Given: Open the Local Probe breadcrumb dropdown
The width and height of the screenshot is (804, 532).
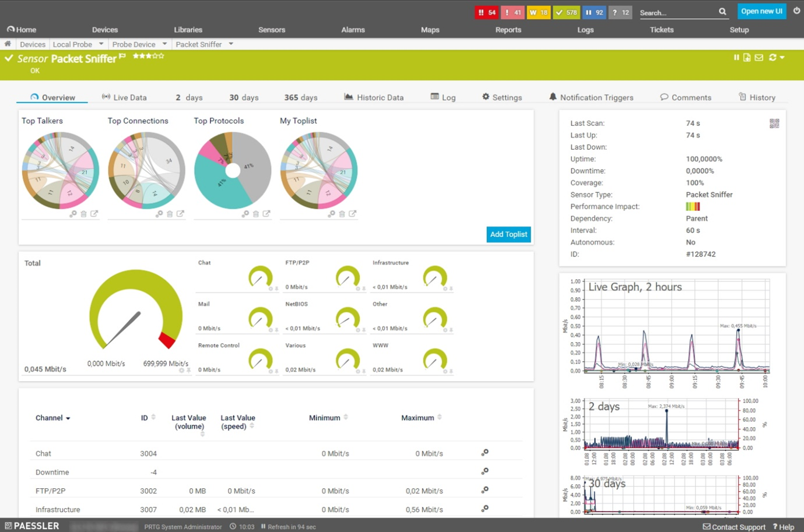Looking at the screenshot, I should [x=100, y=44].
